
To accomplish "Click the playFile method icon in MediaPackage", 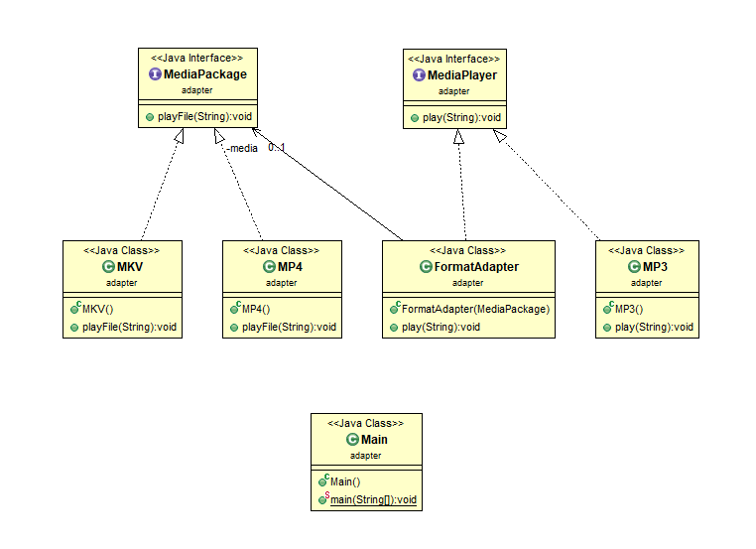I will pos(150,117).
